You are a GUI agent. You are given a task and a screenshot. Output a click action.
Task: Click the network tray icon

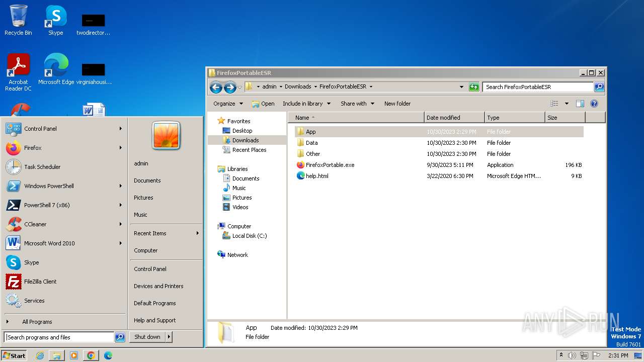(x=584, y=355)
